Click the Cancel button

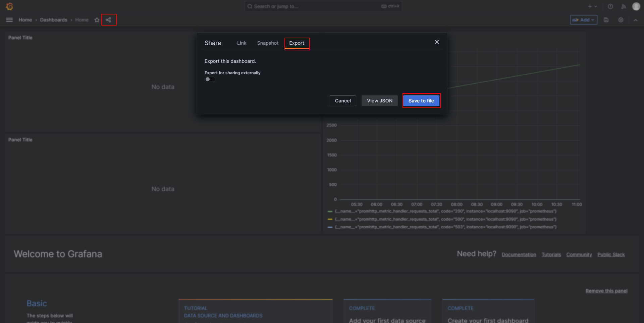pos(343,101)
